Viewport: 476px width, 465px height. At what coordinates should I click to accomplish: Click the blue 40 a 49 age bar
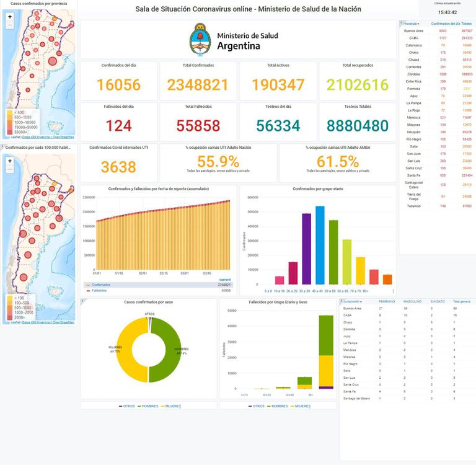point(320,245)
